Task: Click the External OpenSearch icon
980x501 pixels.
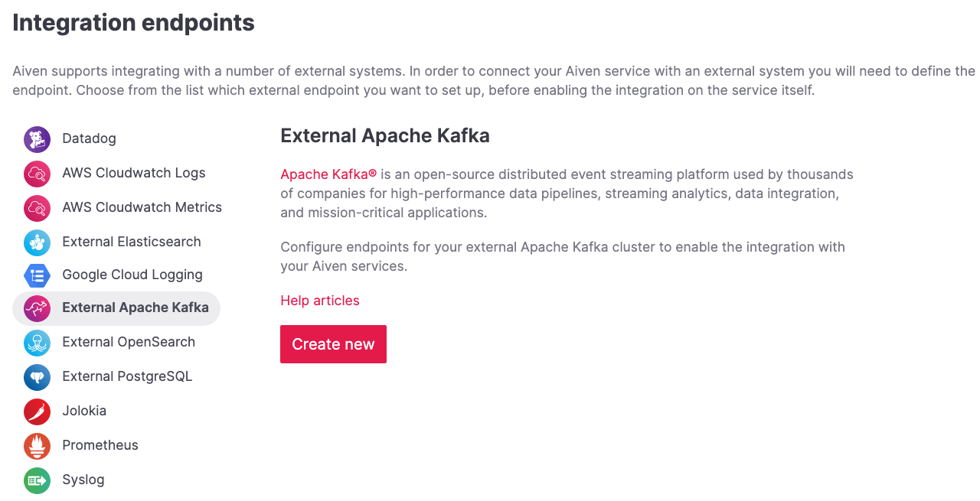Action: coord(37,343)
